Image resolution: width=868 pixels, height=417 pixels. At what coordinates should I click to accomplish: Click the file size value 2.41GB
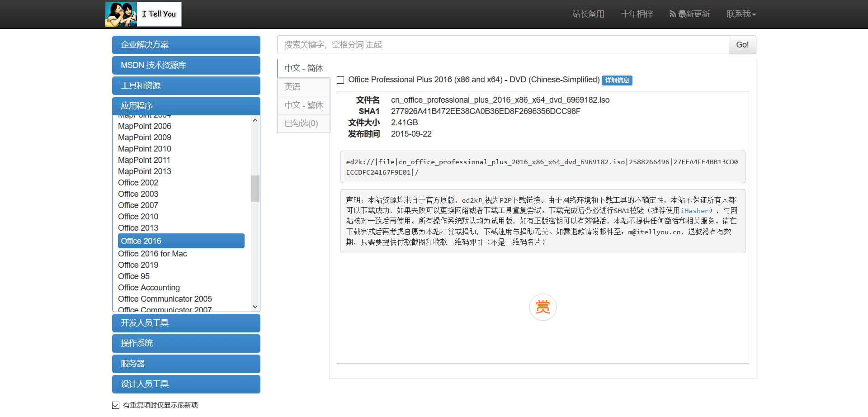[x=405, y=123]
